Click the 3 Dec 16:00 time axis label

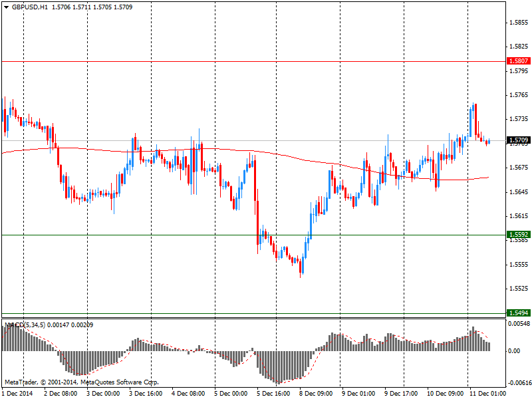(146, 393)
